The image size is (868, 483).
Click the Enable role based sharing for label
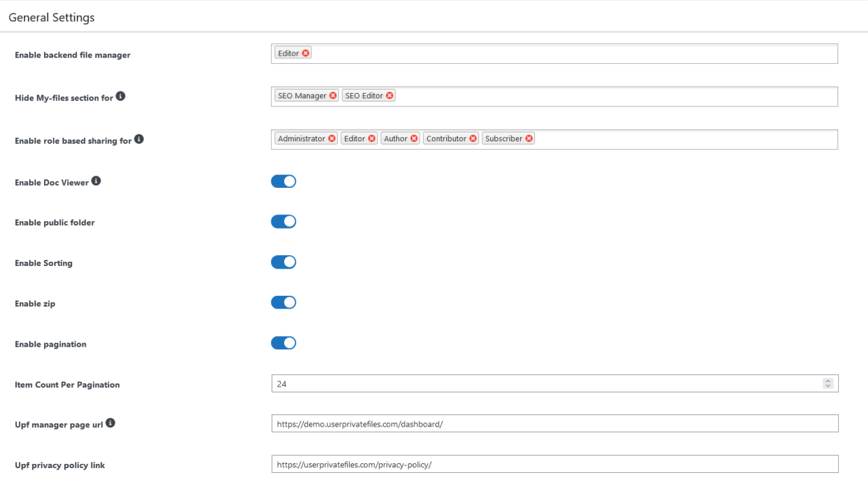[73, 141]
